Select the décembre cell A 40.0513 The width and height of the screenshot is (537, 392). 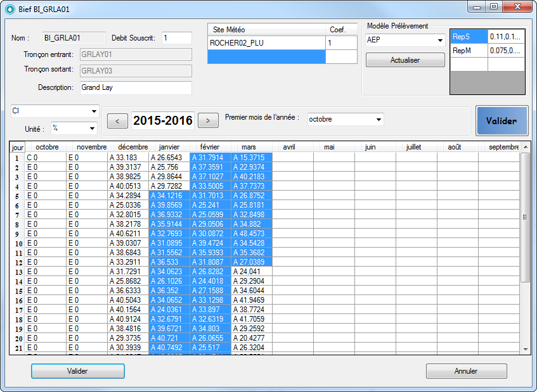[x=128, y=186]
